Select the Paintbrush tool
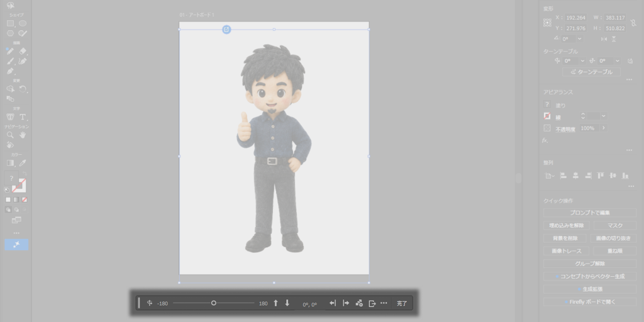This screenshot has width=644, height=322. 10,61
